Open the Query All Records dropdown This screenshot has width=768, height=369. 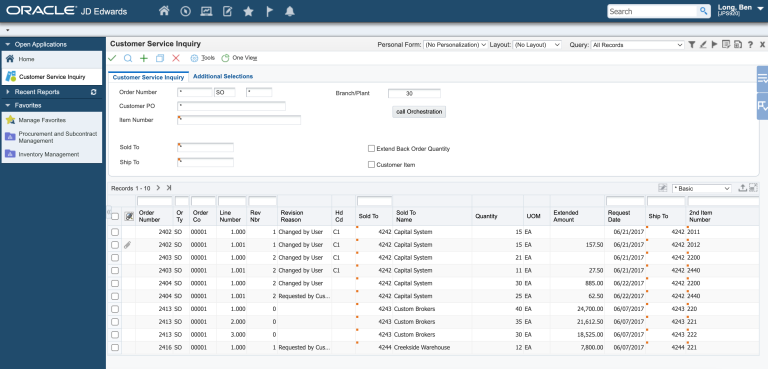tap(637, 45)
